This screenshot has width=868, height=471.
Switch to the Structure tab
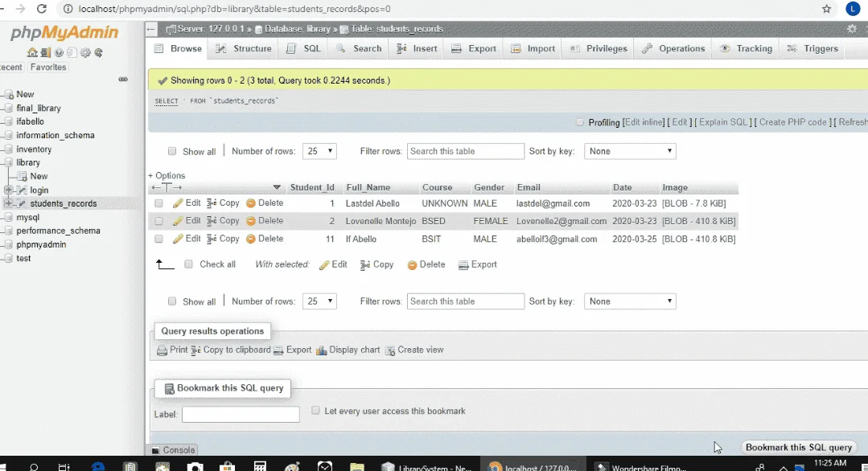244,49
